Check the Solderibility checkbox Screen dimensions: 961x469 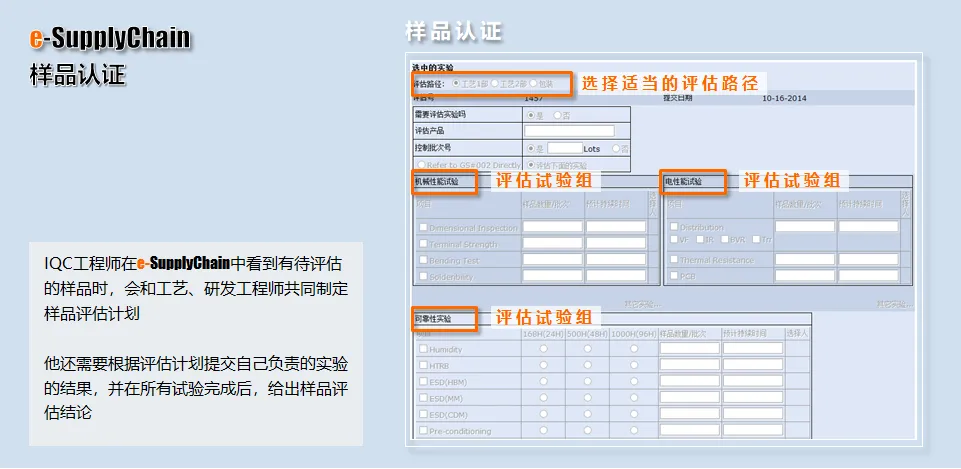423,276
